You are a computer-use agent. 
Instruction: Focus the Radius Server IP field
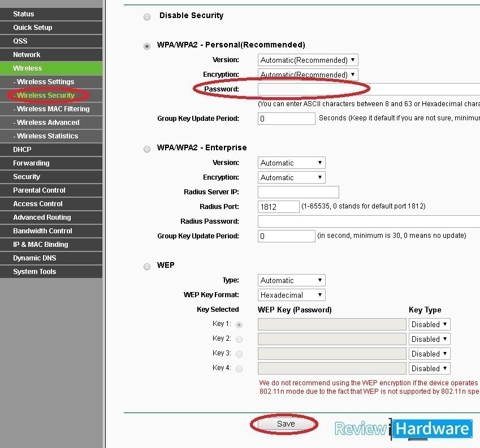(x=299, y=192)
